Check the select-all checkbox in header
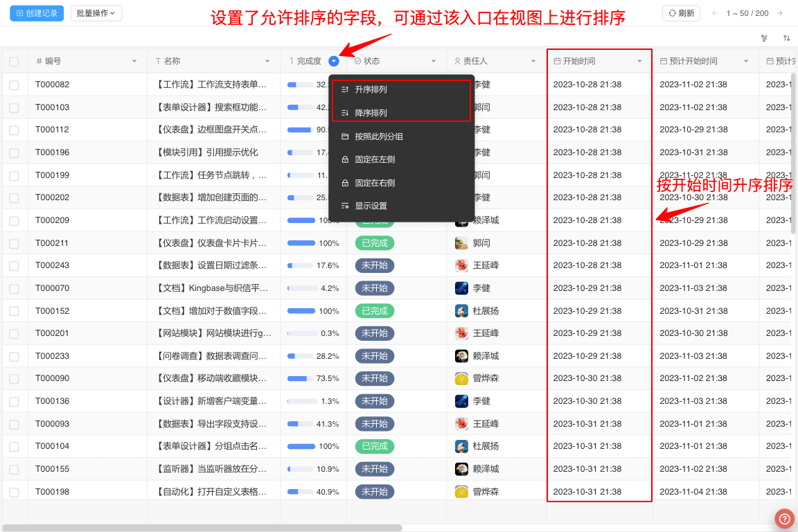This screenshot has width=798, height=532. [x=14, y=60]
